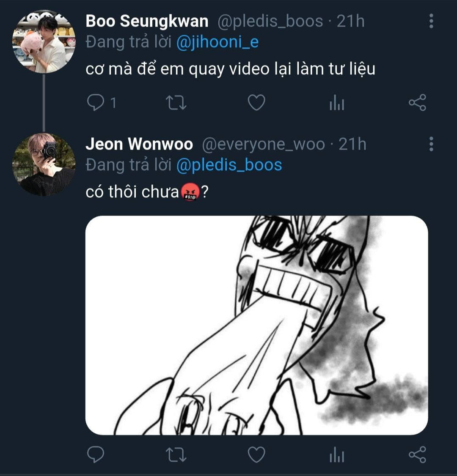Viewport: 457px width, 476px height.
Task: Like Boo Seungkwan's tweet
Action: (256, 103)
